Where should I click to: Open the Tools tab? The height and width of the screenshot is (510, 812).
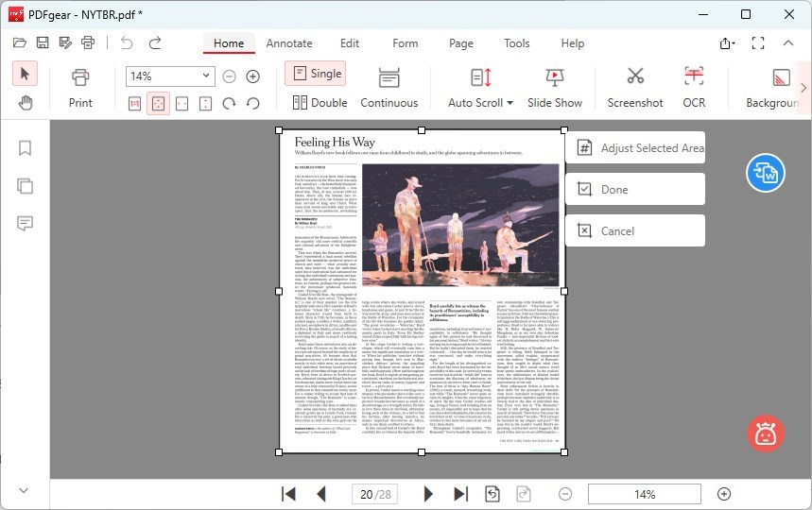click(516, 43)
